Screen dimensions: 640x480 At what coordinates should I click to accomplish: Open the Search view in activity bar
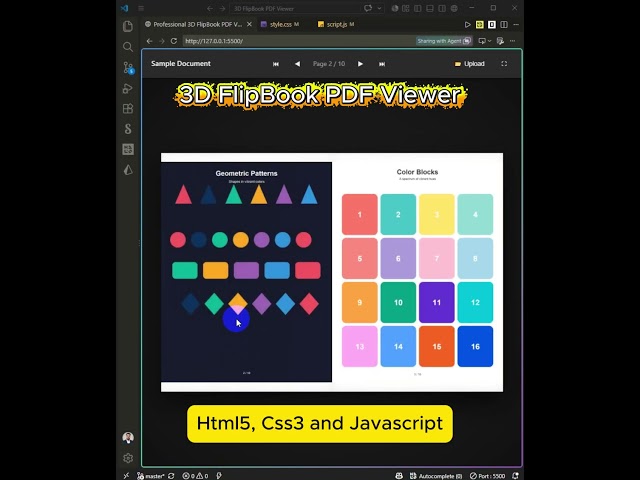[x=128, y=47]
